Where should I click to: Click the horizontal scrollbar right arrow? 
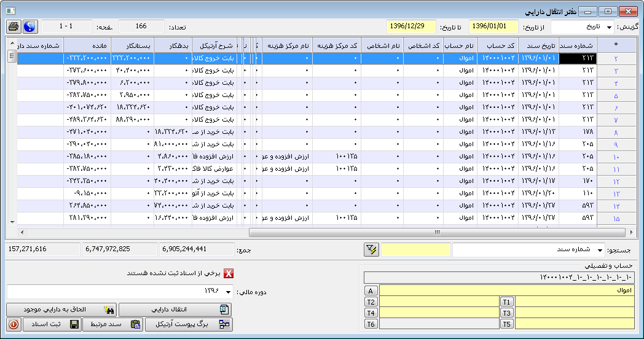(x=631, y=232)
